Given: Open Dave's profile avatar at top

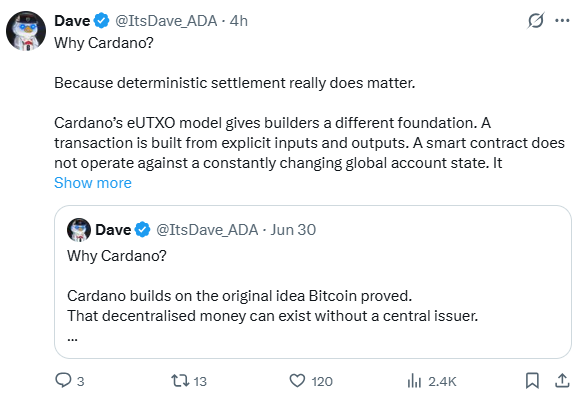Looking at the screenshot, I should [26, 31].
